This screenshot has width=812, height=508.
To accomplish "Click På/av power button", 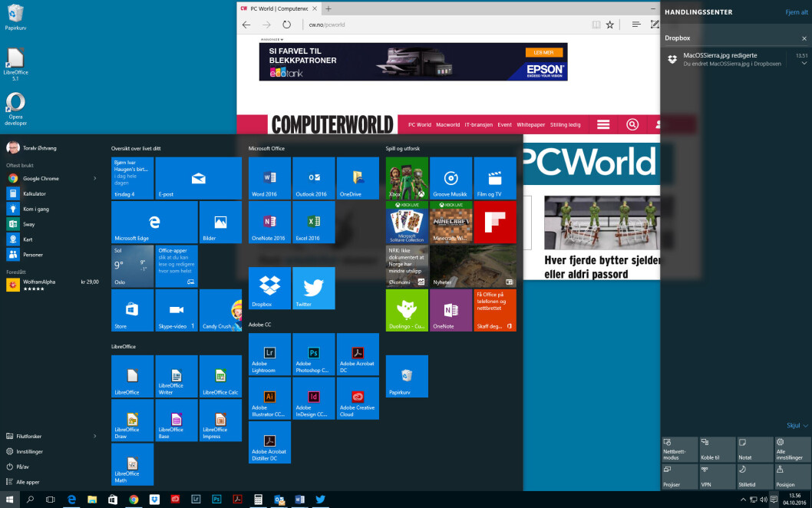I will [23, 467].
